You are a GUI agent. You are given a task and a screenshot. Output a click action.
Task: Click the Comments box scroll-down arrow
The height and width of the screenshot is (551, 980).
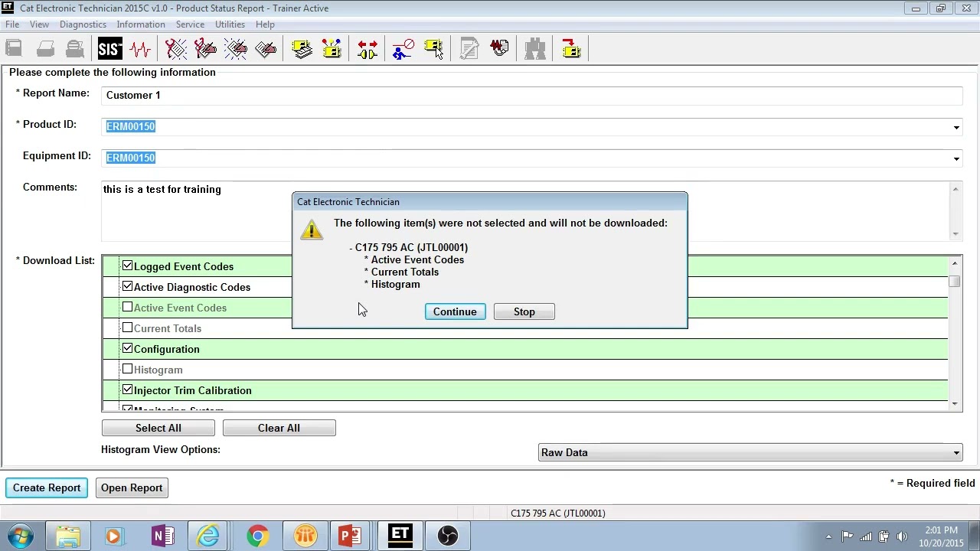[955, 234]
